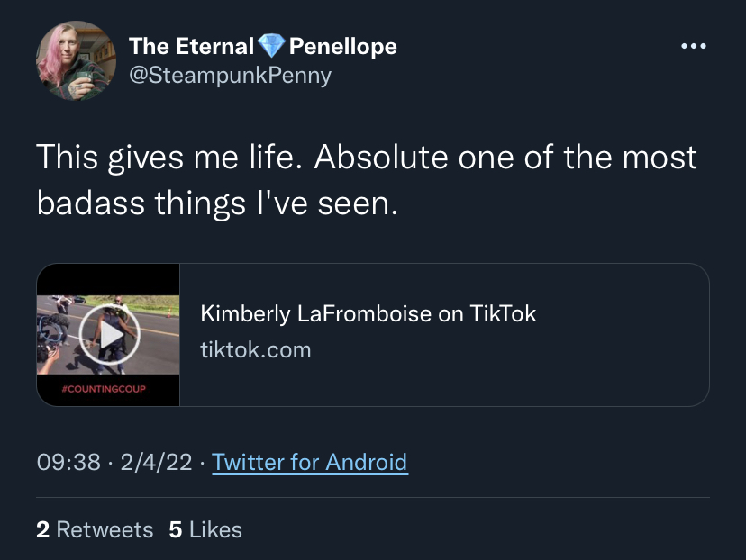Open the Twitter for Android link
This screenshot has height=560, width=746.
coord(310,462)
